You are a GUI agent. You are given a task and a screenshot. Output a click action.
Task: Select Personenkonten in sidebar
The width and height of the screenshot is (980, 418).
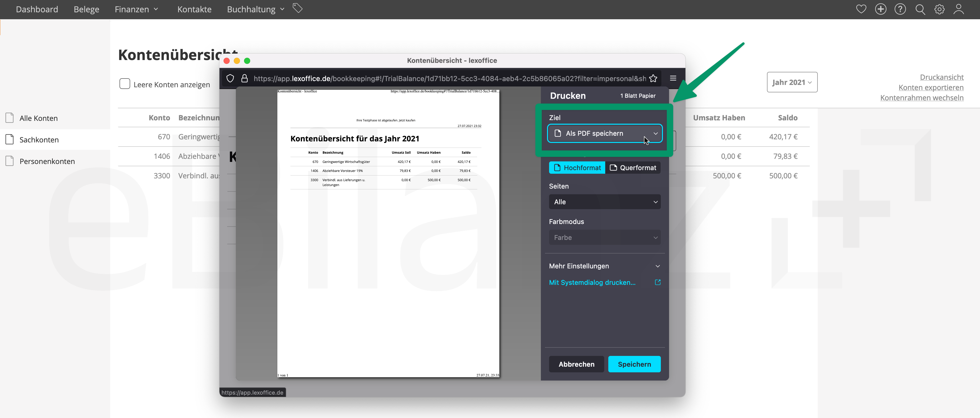click(x=47, y=161)
